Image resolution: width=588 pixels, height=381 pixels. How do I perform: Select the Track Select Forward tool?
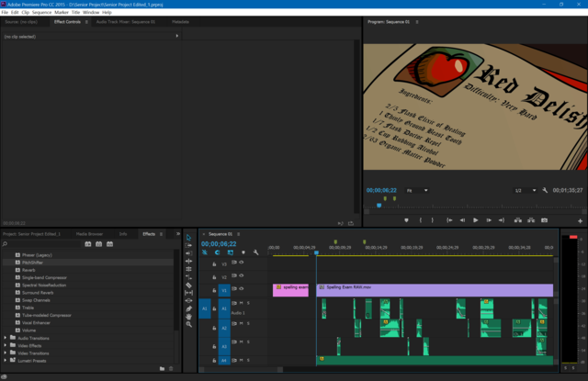[x=188, y=245]
